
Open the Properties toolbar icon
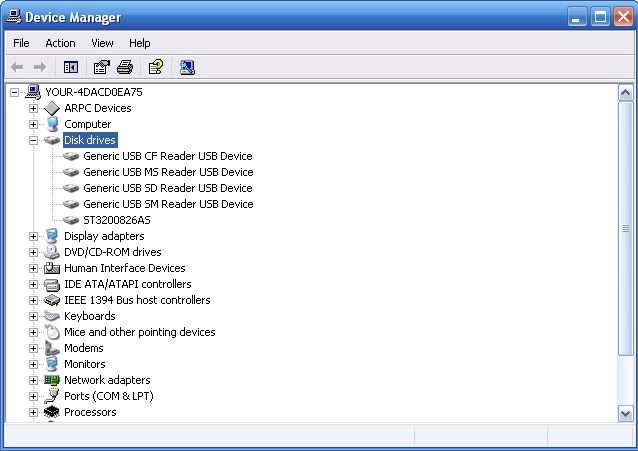(x=102, y=67)
